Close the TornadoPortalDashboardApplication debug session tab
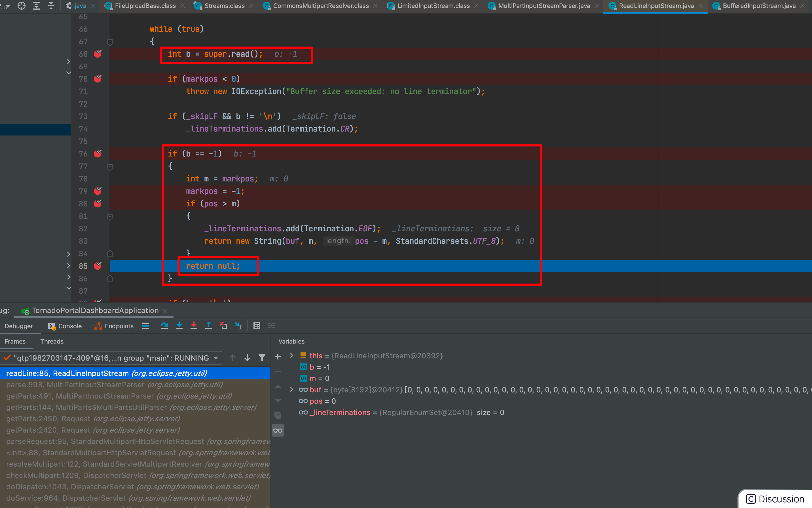 tap(165, 311)
